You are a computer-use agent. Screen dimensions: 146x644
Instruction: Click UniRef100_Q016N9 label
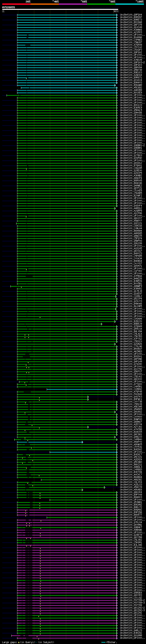click(131, 635)
